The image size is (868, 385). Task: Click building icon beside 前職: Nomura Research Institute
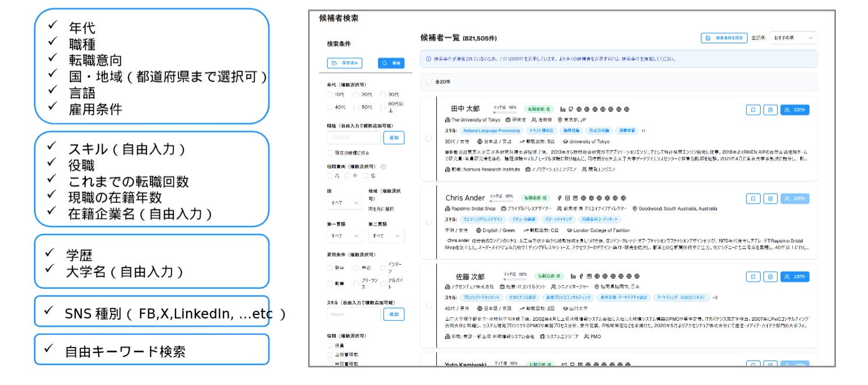[447, 169]
